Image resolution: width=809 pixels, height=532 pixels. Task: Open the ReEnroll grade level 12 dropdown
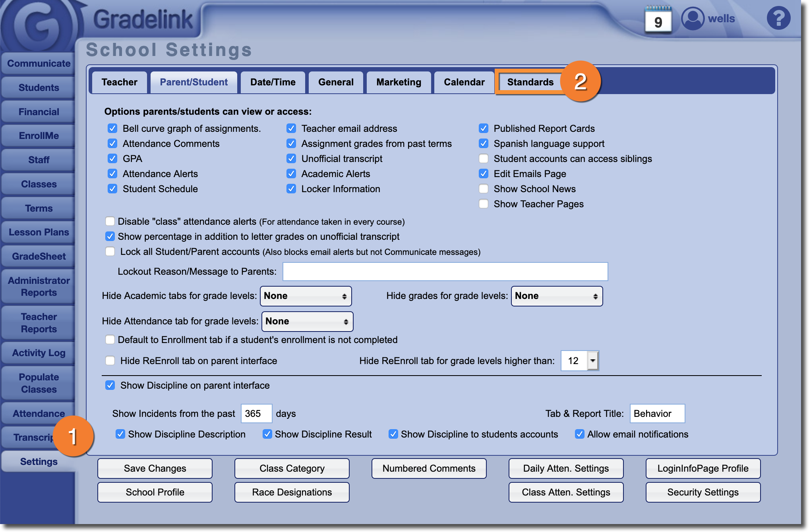click(592, 361)
